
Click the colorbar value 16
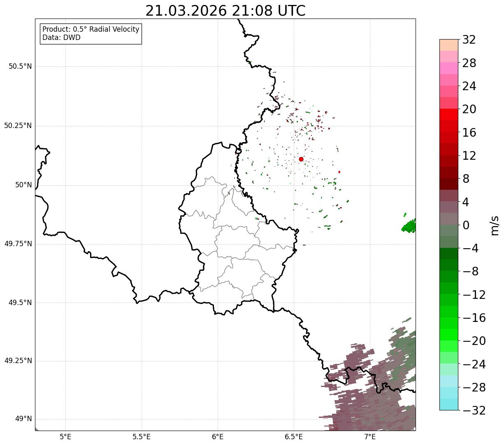tap(469, 133)
